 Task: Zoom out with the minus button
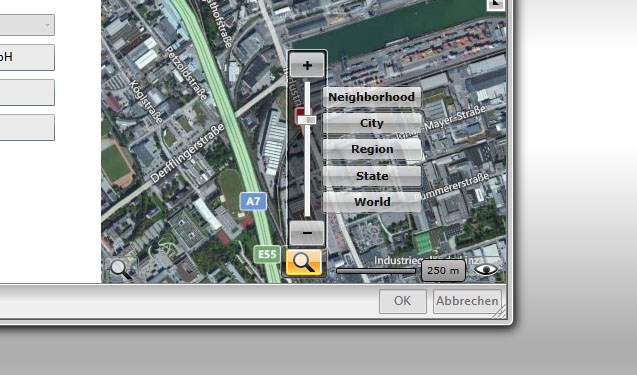pos(307,233)
